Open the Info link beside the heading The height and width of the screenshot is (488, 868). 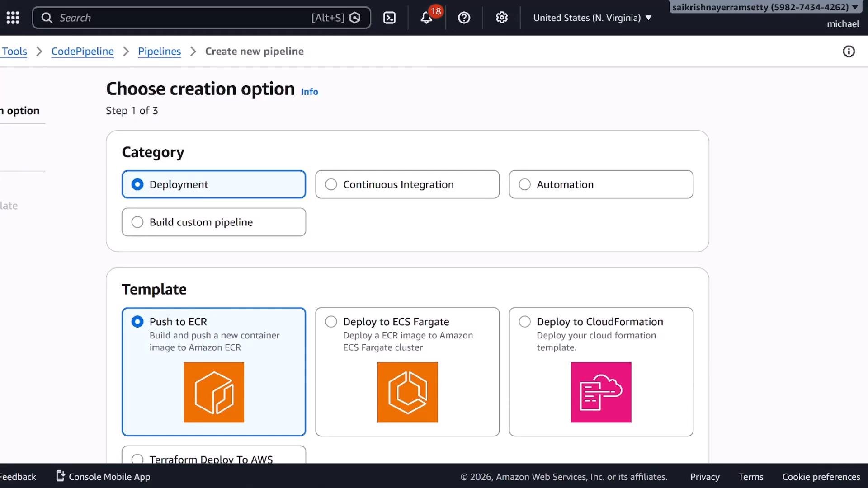click(309, 92)
